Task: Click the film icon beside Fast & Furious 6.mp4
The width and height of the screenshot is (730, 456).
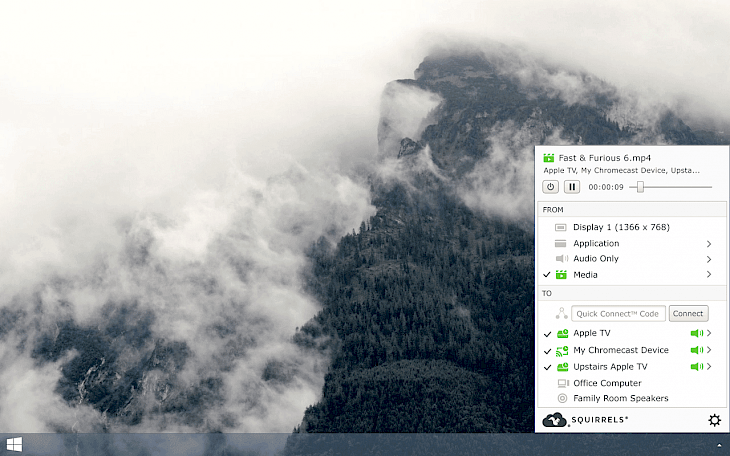Action: [549, 158]
